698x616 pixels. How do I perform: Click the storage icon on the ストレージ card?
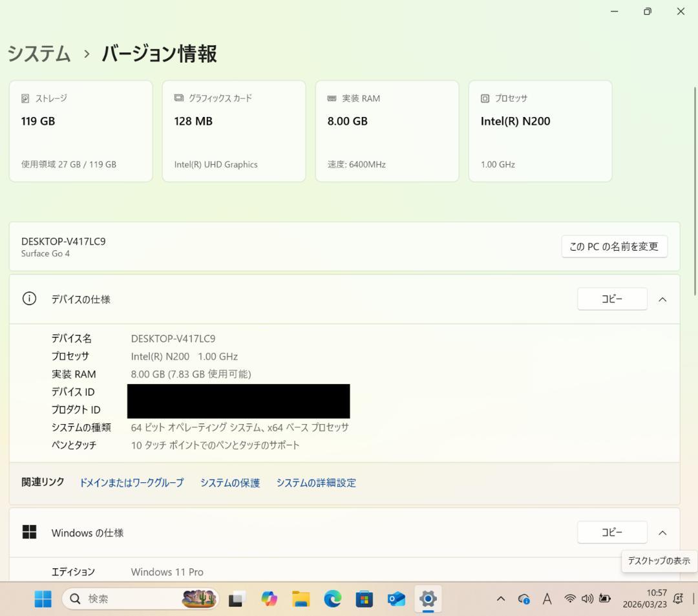click(x=25, y=98)
